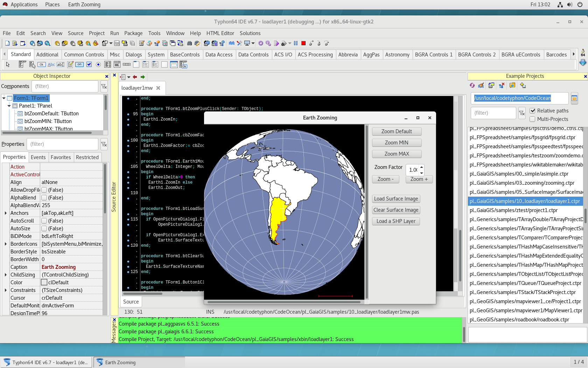The height and width of the screenshot is (368, 588).
Task: Open the BGRA Controls 1 palette tab
Action: (434, 55)
